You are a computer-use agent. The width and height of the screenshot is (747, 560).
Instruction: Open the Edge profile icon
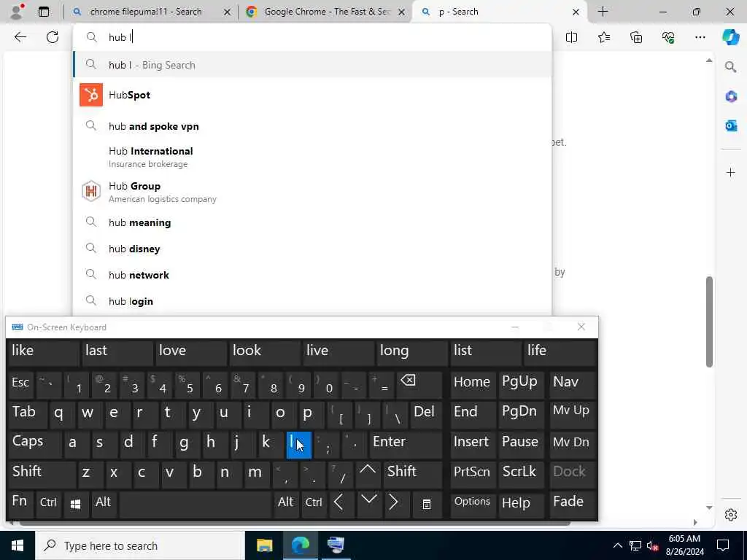tap(18, 12)
